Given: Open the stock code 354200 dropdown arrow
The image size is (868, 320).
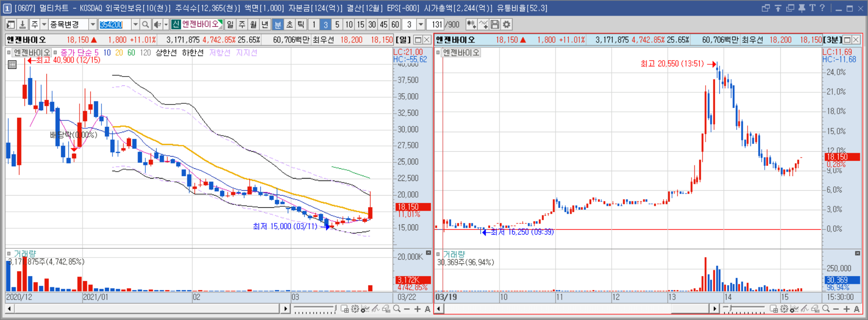Looking at the screenshot, I should [136, 24].
